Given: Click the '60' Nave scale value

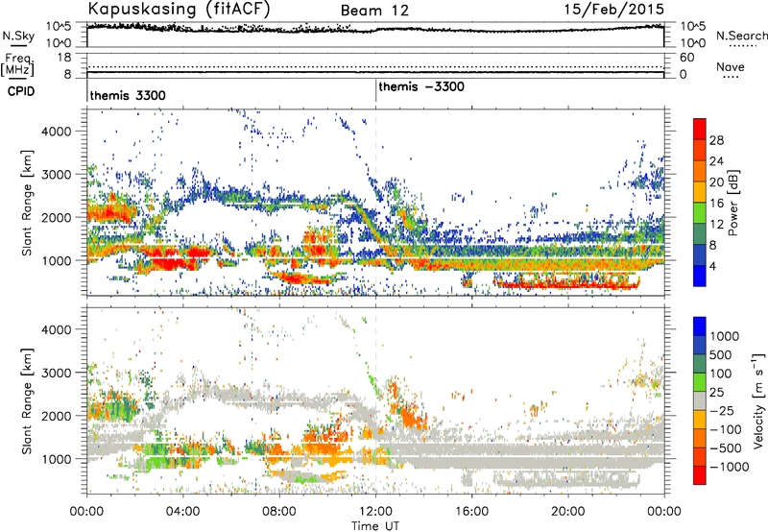Looking at the screenshot, I should 686,58.
